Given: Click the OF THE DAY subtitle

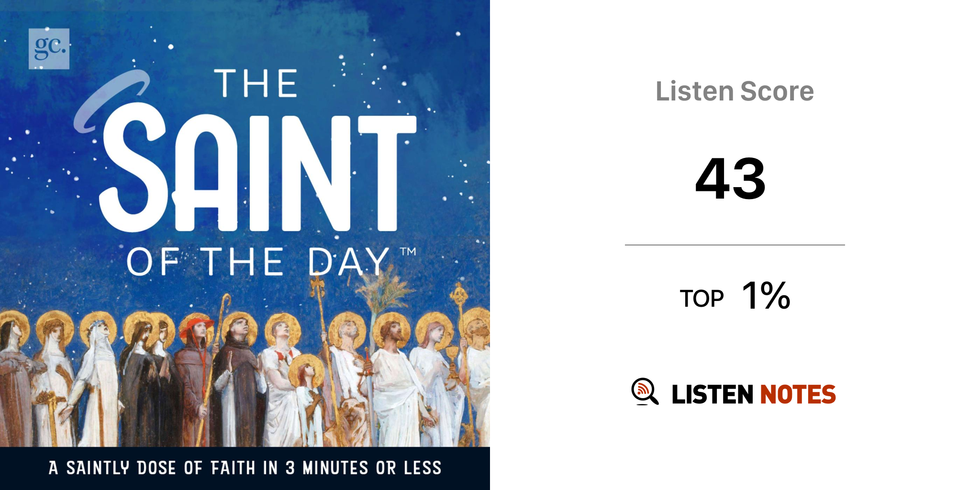Looking at the screenshot, I should (258, 262).
